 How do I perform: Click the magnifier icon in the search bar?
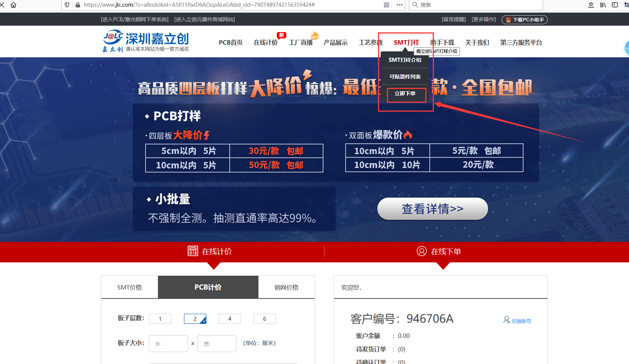pos(414,5)
